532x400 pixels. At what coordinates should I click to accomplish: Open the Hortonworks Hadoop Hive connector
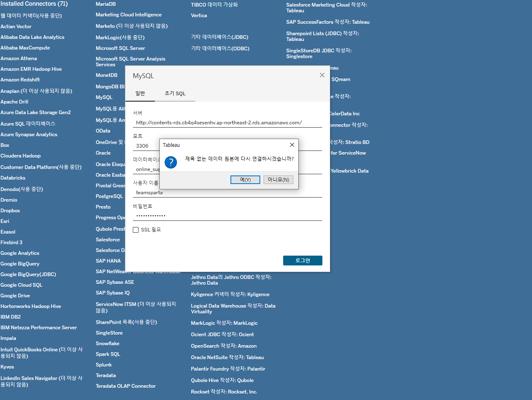[31, 306]
